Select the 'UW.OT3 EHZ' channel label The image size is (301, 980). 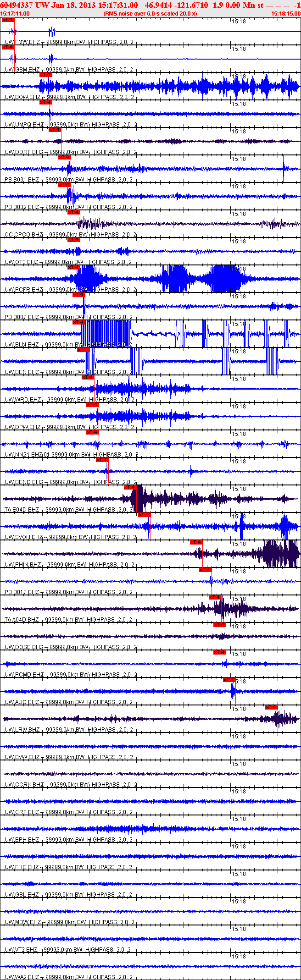tap(22, 262)
